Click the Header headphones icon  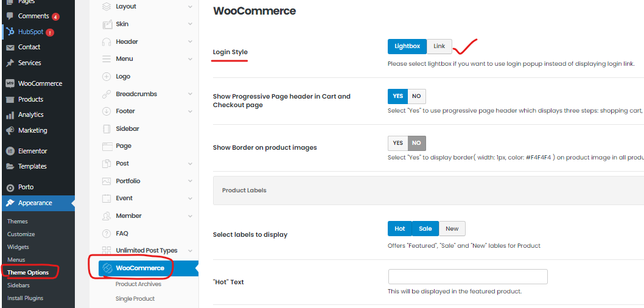(107, 41)
